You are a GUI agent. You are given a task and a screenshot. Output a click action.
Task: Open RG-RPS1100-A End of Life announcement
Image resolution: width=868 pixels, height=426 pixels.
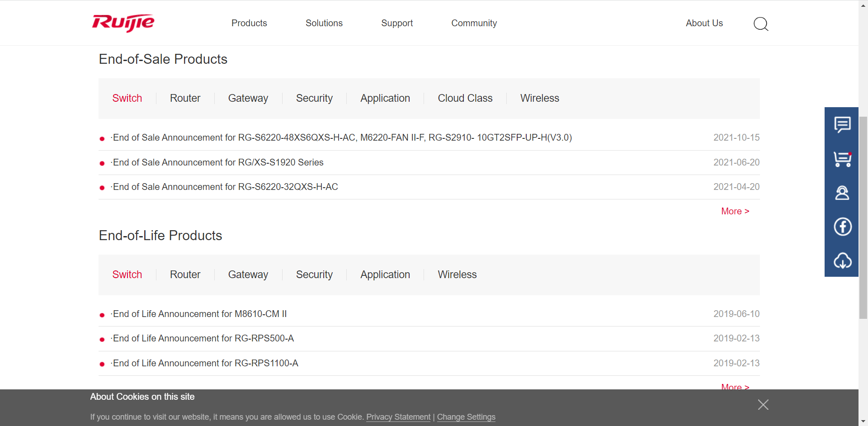point(205,363)
